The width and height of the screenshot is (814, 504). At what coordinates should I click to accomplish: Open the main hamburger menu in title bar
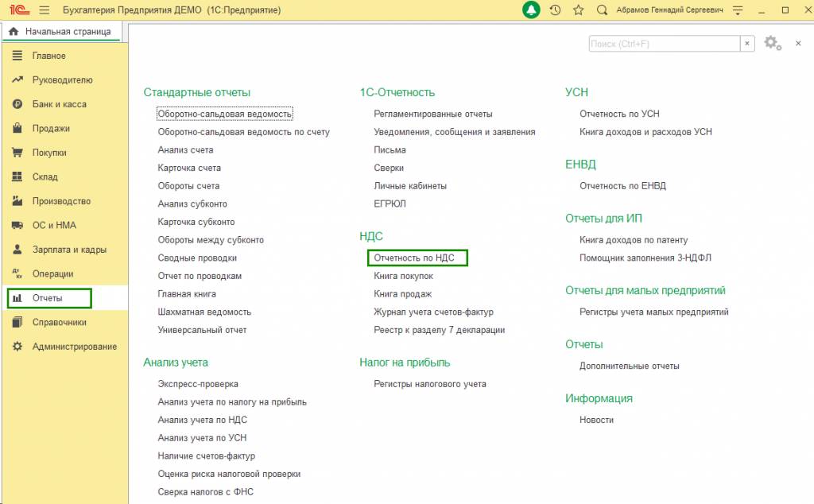point(45,10)
